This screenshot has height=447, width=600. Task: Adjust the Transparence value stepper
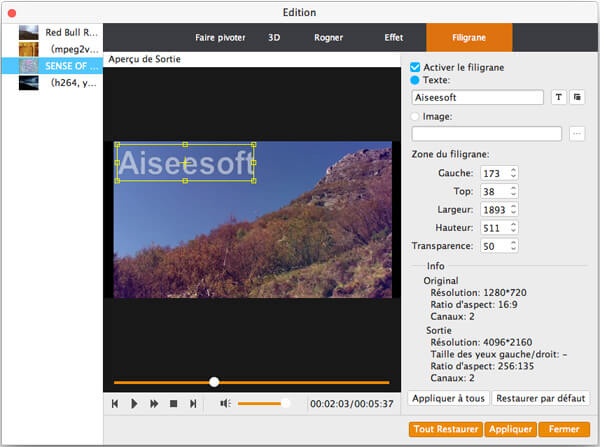click(x=514, y=245)
